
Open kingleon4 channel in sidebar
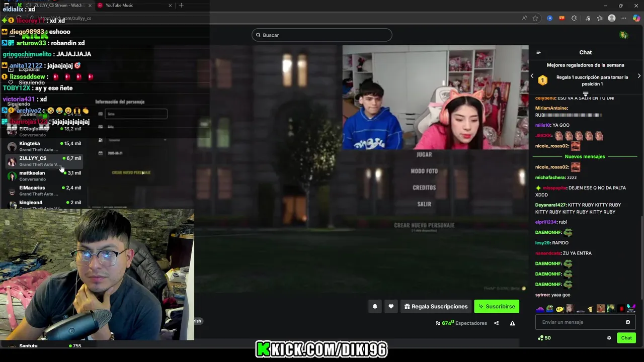[44, 204]
